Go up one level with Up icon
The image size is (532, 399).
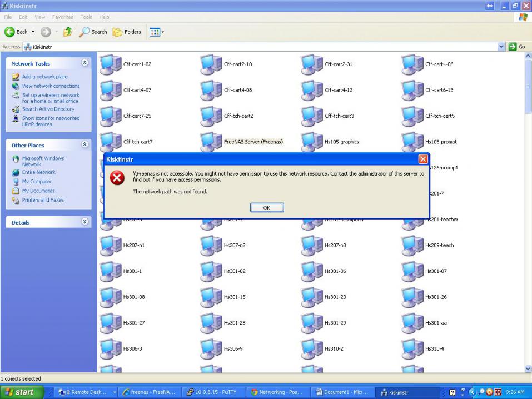coord(68,32)
